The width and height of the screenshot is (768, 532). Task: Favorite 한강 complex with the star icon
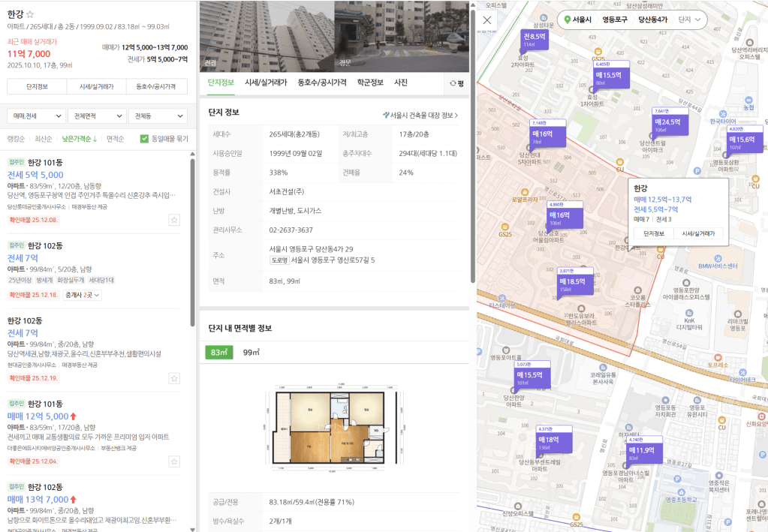[30, 14]
